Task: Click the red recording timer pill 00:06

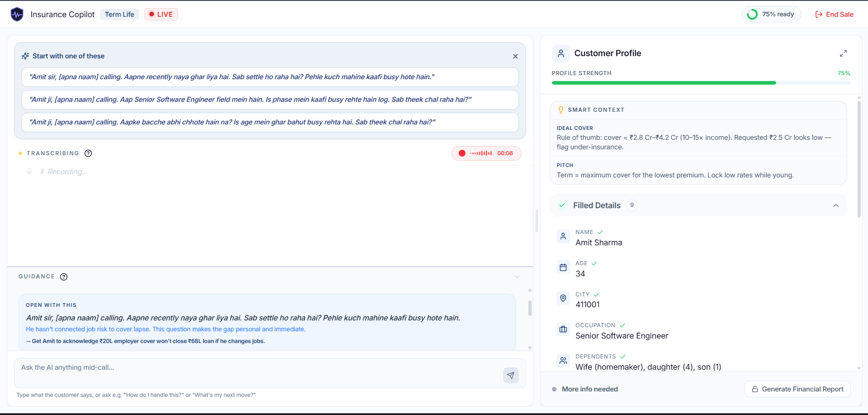Action: [486, 153]
